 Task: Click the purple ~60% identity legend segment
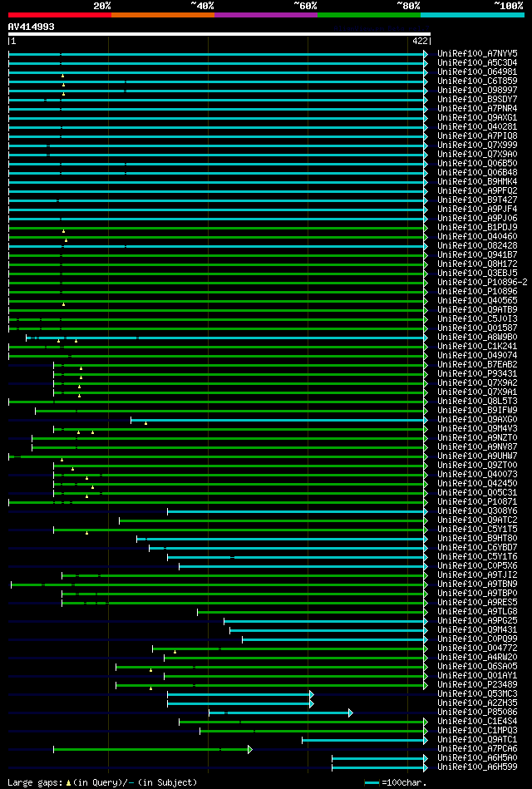(x=266, y=15)
